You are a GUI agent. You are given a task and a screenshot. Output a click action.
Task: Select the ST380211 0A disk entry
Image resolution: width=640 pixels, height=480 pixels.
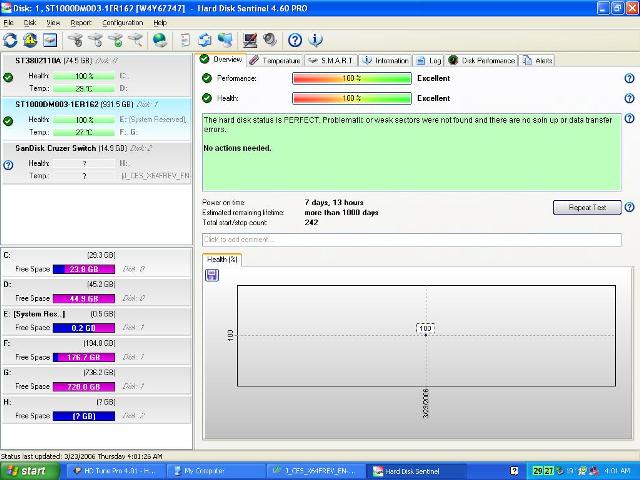point(97,75)
